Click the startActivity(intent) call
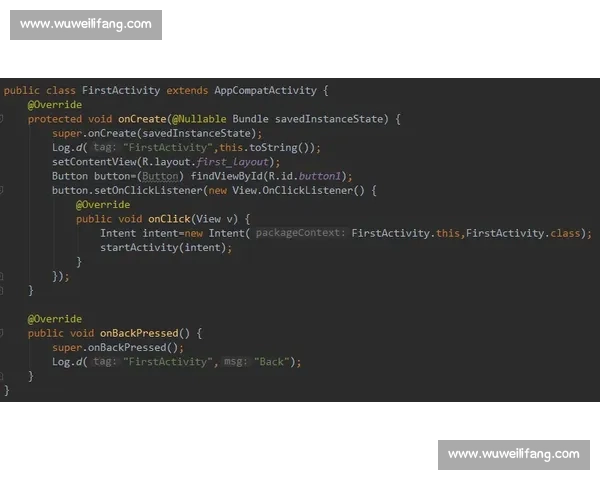This screenshot has height=480, width=600. click(164, 248)
